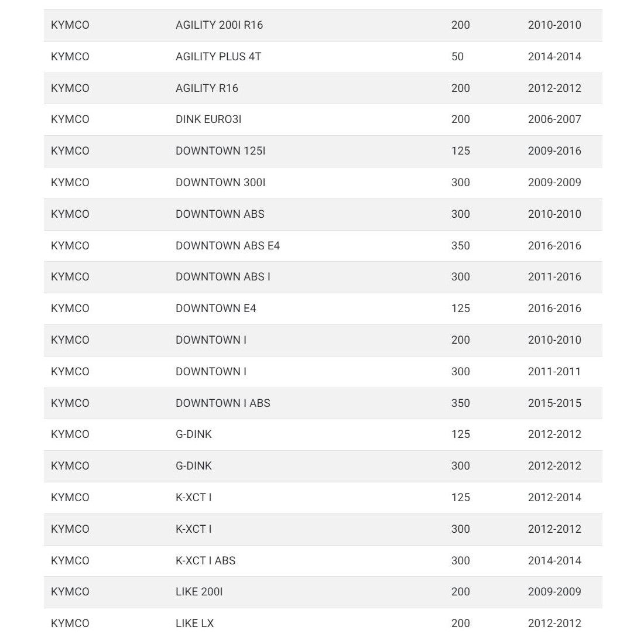644x644 pixels.
Task: Click the 2009-2016 year range cell
Action: (x=554, y=151)
